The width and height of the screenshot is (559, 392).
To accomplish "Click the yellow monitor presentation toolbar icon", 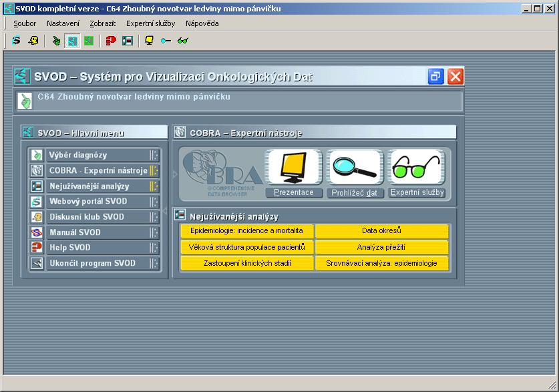I will point(149,41).
